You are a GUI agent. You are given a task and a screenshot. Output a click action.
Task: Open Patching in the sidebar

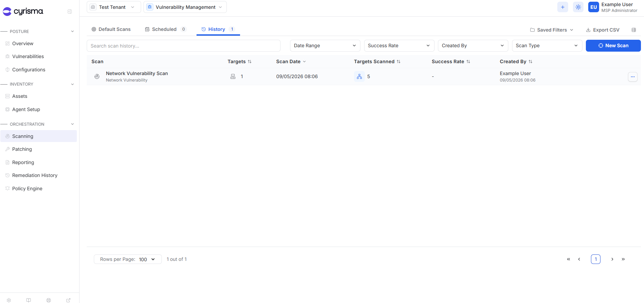click(22, 149)
